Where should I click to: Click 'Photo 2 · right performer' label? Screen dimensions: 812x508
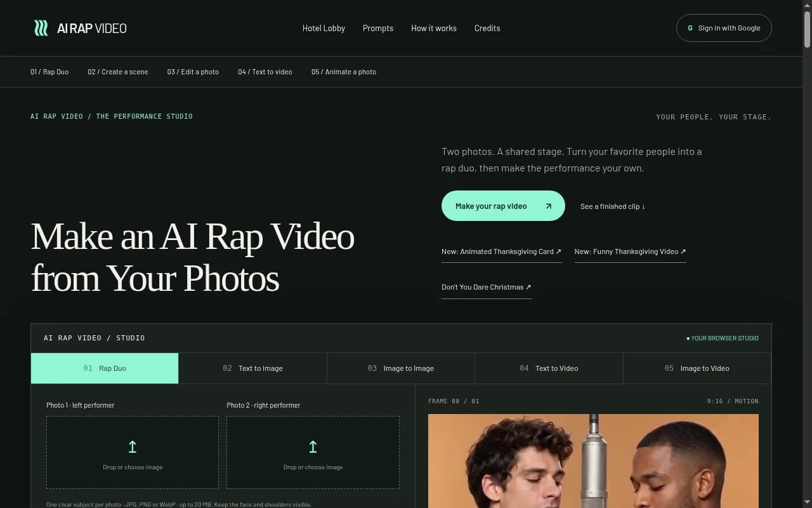tap(263, 405)
